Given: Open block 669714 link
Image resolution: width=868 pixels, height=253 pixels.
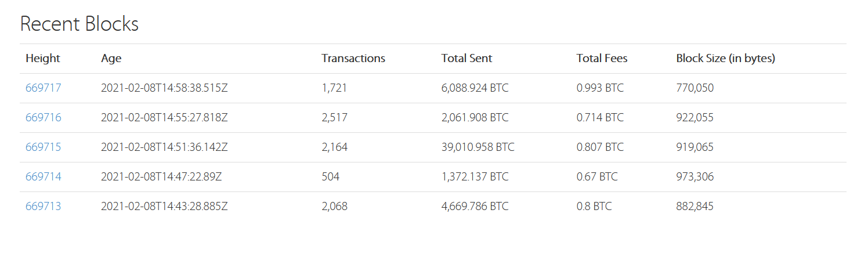Looking at the screenshot, I should (x=44, y=177).
